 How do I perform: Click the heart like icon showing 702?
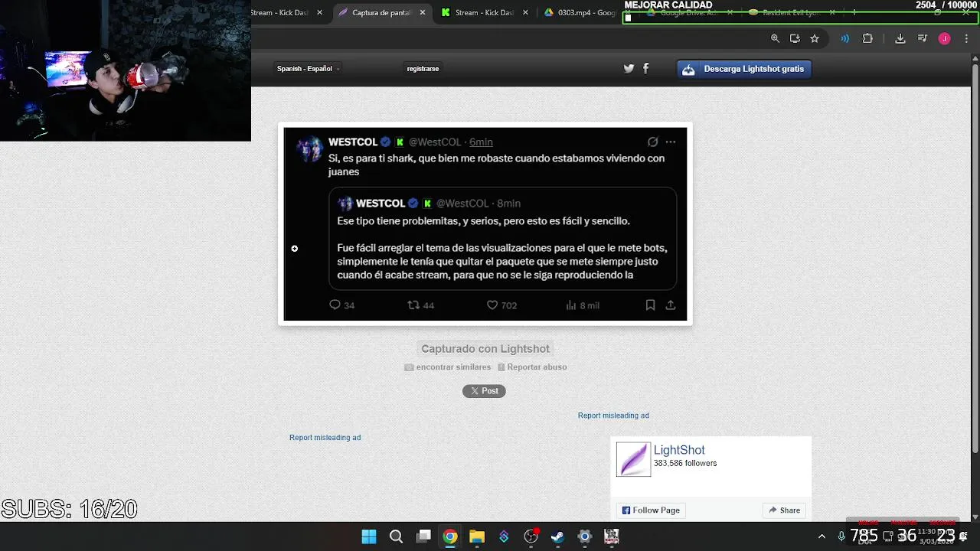[x=492, y=305]
